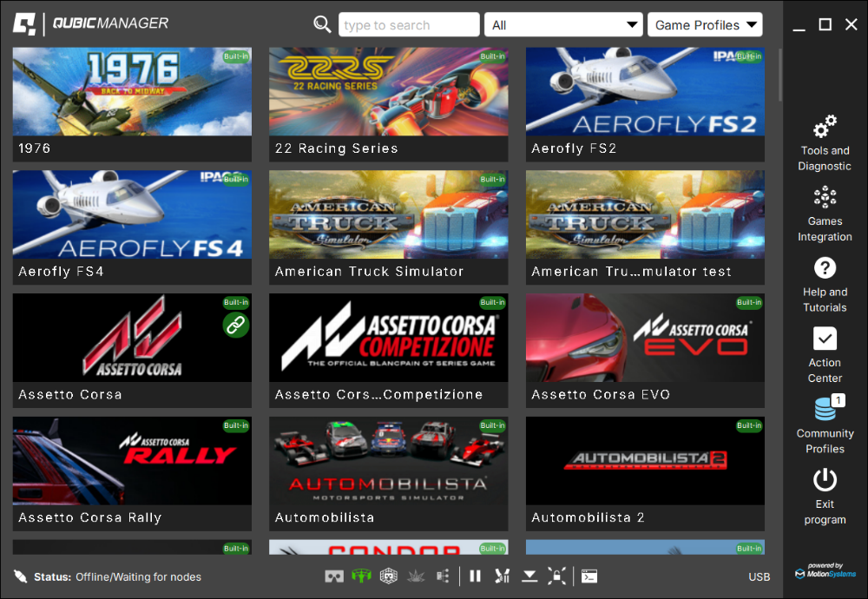Open Games Integration section
This screenshot has height=599, width=868.
pos(825,214)
